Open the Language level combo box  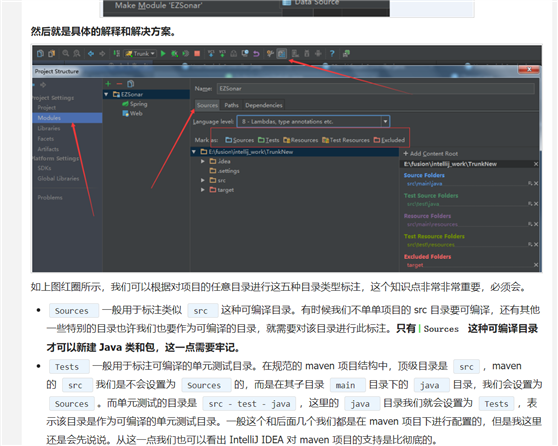313,122
